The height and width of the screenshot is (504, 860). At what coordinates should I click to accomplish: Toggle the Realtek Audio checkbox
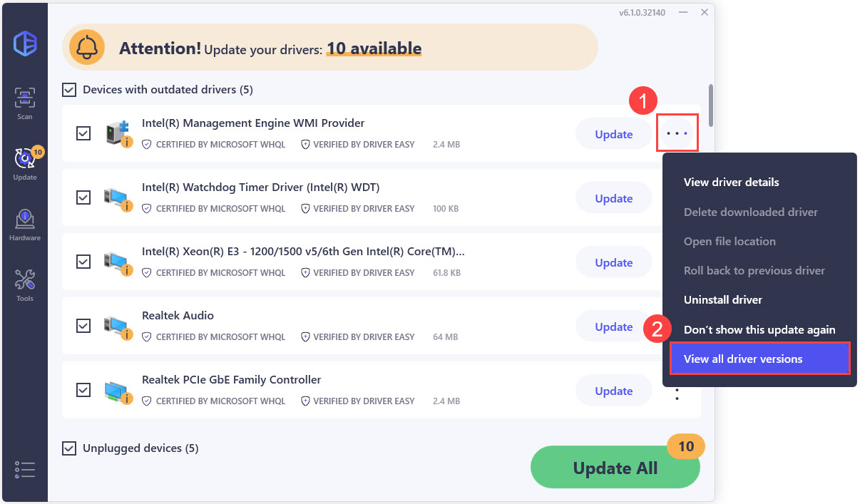pos(83,326)
